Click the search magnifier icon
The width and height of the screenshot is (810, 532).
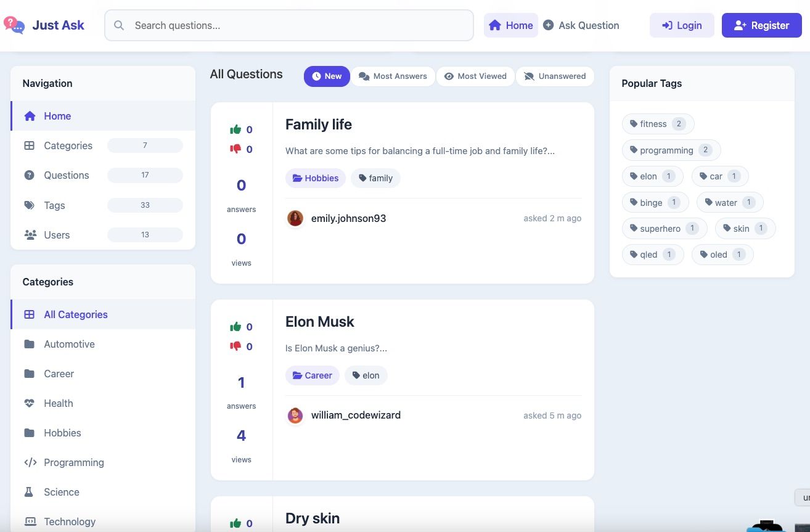(x=119, y=25)
